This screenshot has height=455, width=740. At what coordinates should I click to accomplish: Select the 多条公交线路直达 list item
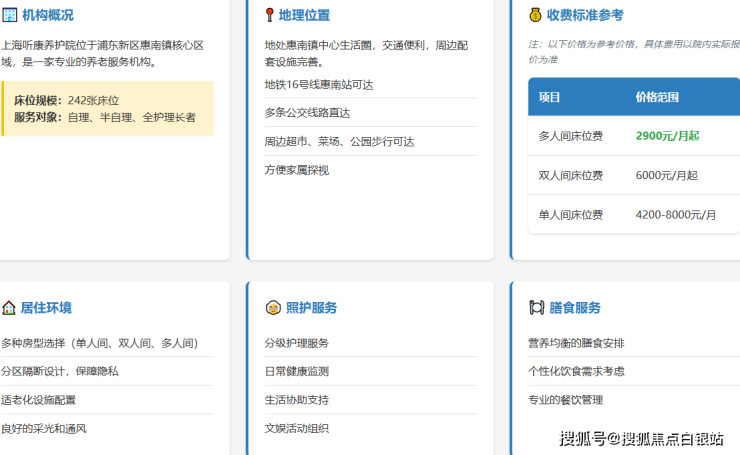click(307, 113)
